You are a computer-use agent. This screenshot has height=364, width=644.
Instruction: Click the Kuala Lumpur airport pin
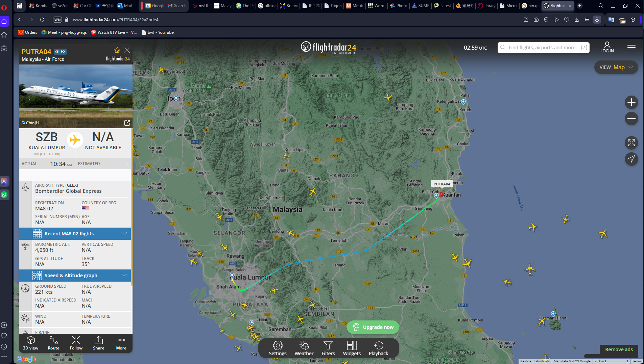(232, 276)
